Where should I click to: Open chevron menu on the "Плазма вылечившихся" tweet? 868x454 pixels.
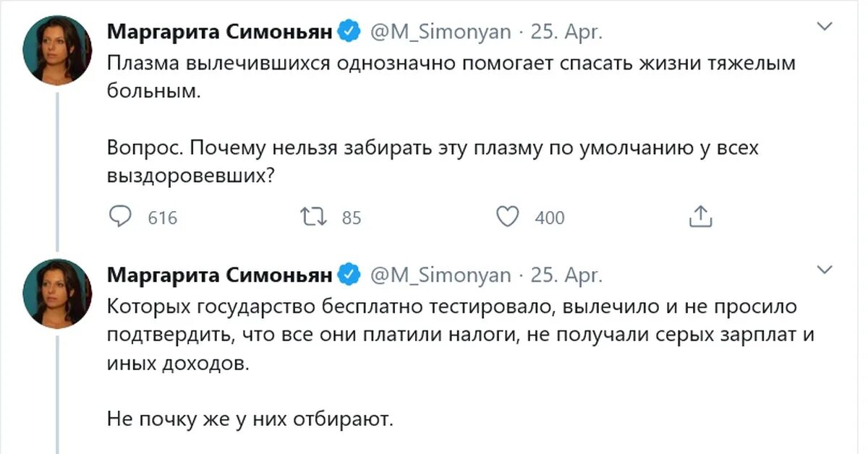[823, 27]
